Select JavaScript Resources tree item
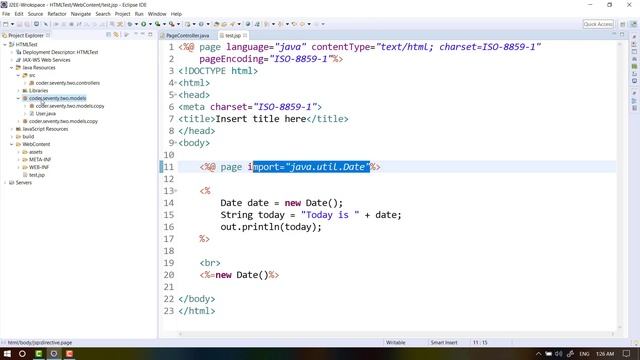 (x=45, y=129)
